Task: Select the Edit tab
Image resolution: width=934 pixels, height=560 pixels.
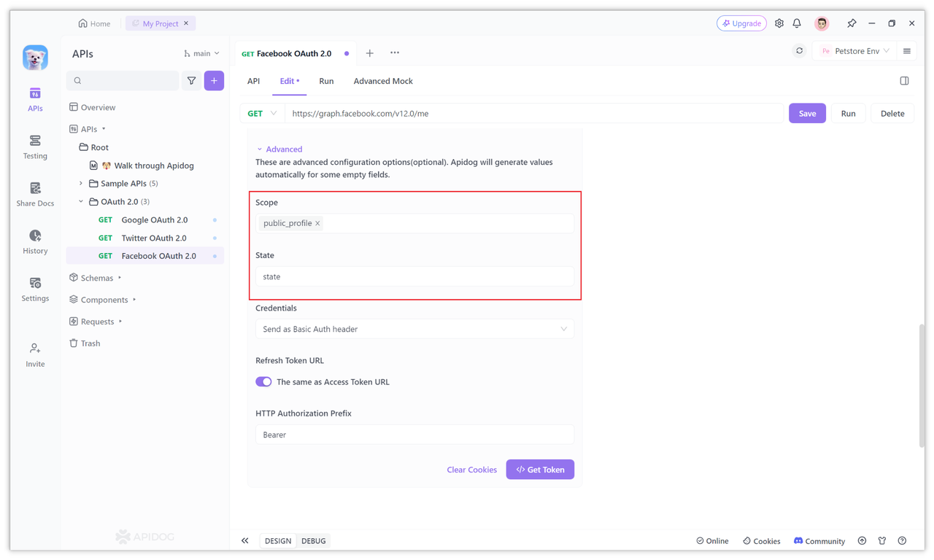Action: [x=289, y=81]
